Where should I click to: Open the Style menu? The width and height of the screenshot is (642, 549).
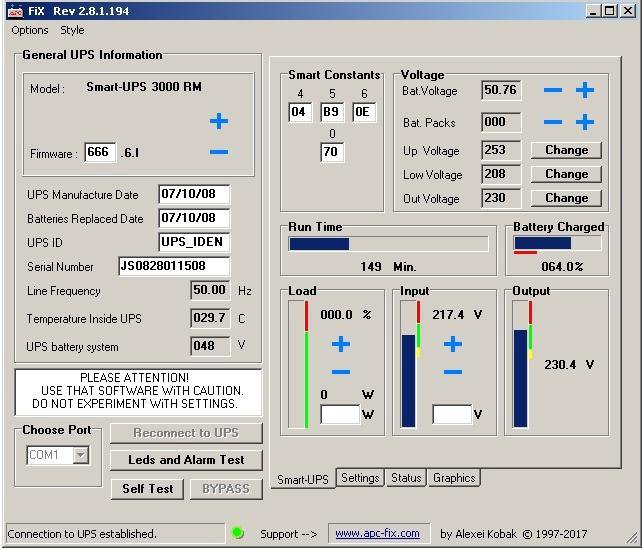tap(72, 30)
